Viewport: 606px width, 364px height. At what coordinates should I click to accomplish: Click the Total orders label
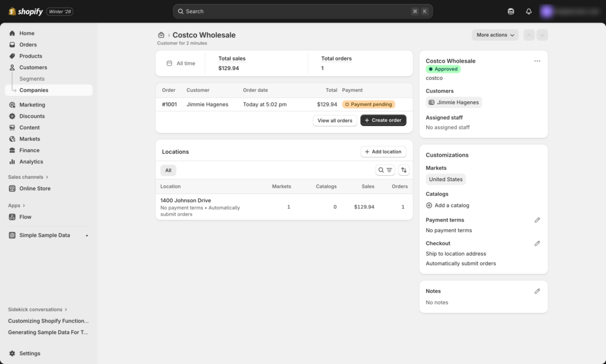click(336, 59)
